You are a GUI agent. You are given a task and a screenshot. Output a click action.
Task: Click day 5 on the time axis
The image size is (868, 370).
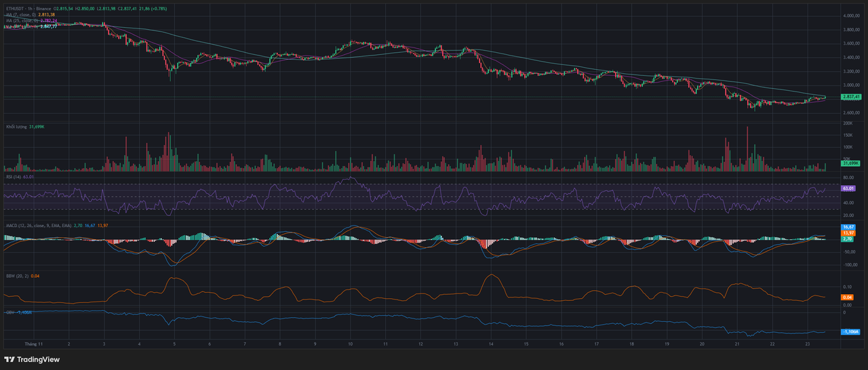(x=174, y=344)
